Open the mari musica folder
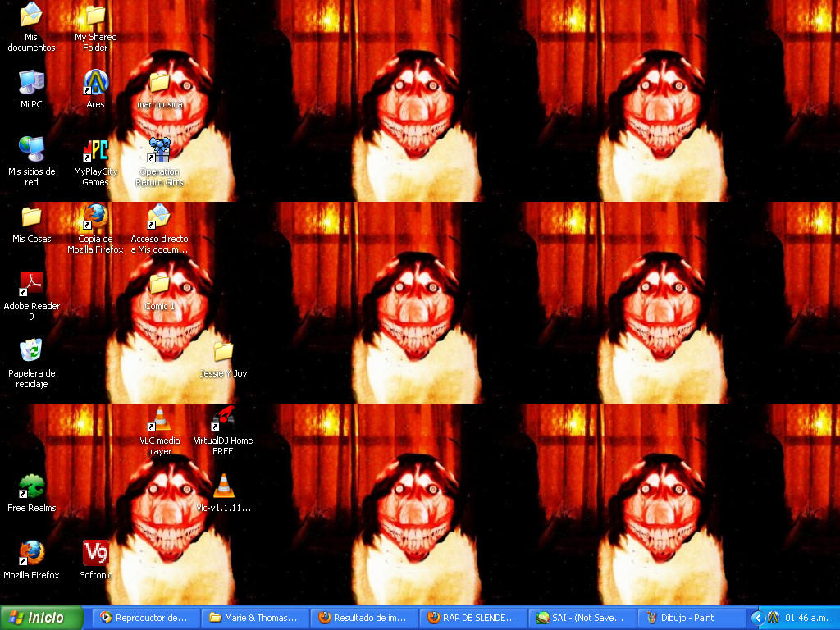The image size is (840, 630). tap(160, 90)
